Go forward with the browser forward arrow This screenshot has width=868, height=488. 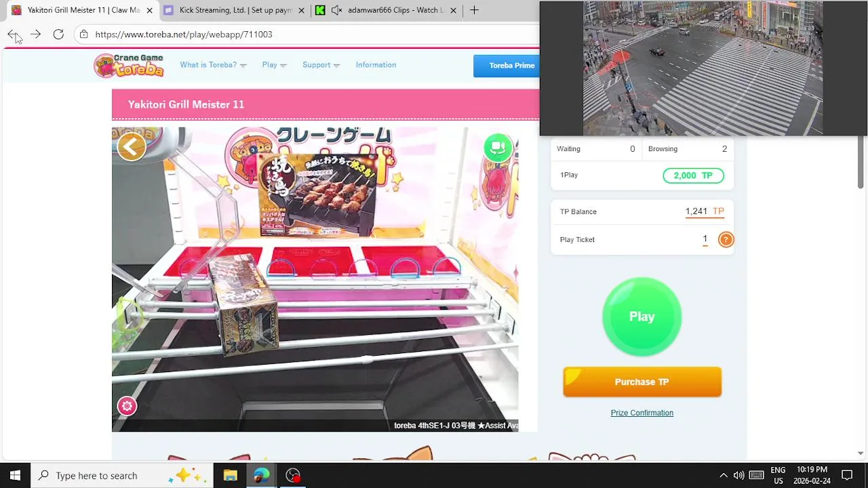point(35,34)
